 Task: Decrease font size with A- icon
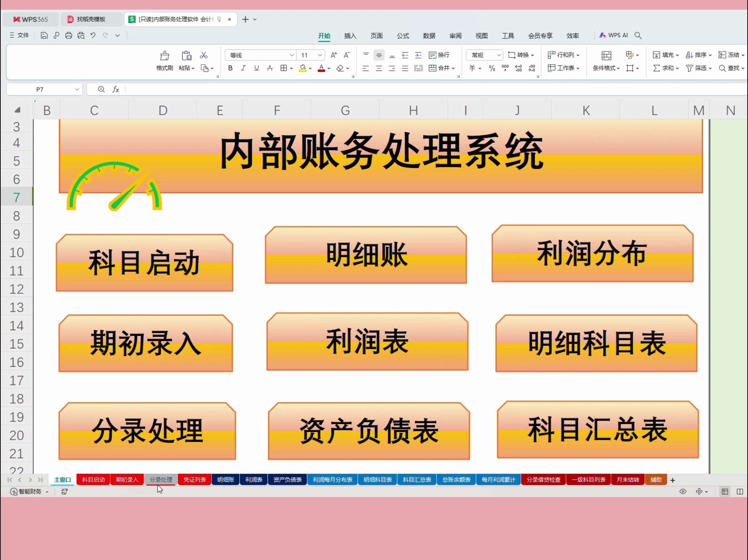347,55
